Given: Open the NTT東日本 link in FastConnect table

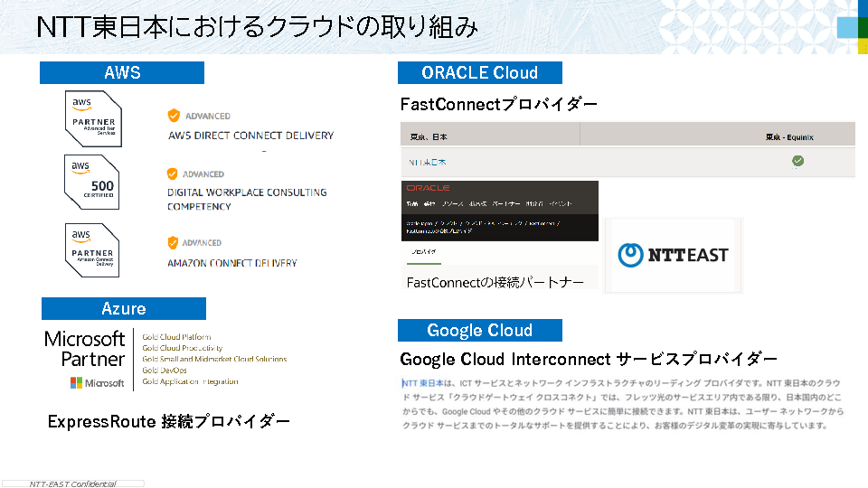Looking at the screenshot, I should (x=428, y=163).
